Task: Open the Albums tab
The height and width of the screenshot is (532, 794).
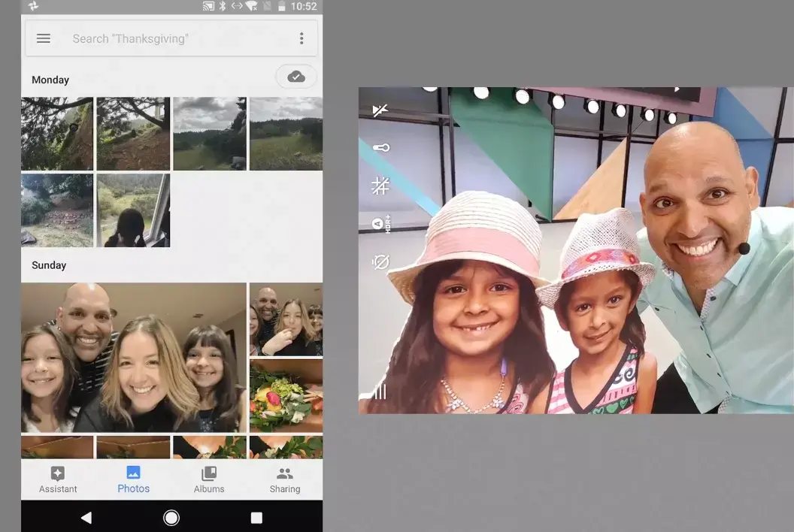Action: coord(208,480)
